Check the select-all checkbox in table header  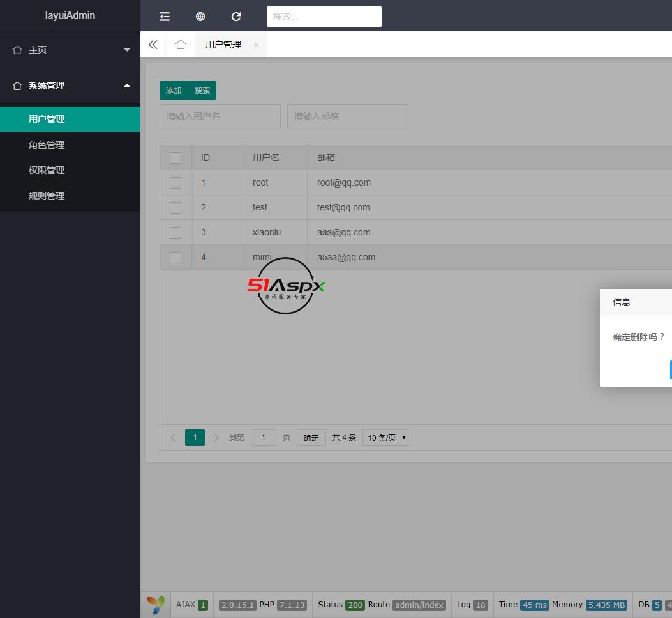tap(175, 158)
